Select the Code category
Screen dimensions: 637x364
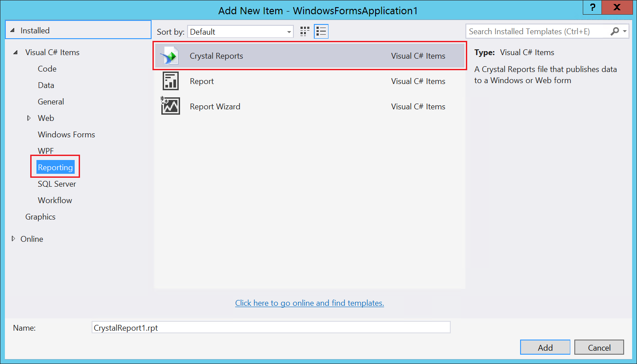[47, 69]
